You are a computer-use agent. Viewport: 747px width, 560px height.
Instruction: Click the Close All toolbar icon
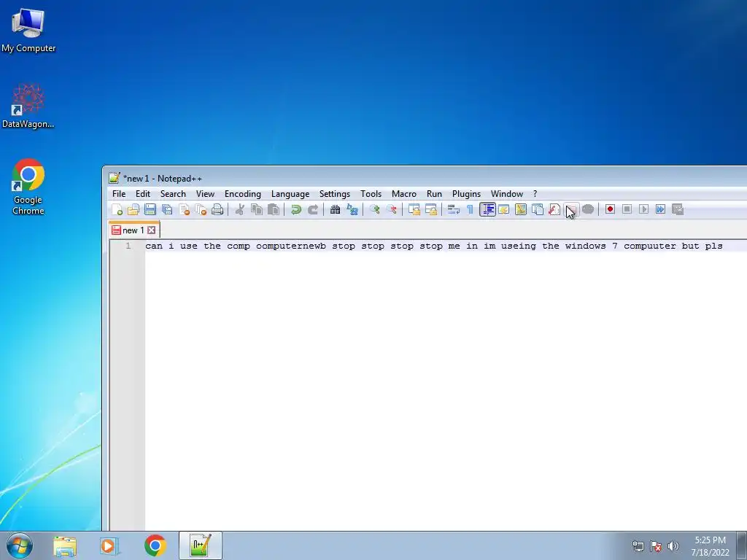pyautogui.click(x=201, y=209)
